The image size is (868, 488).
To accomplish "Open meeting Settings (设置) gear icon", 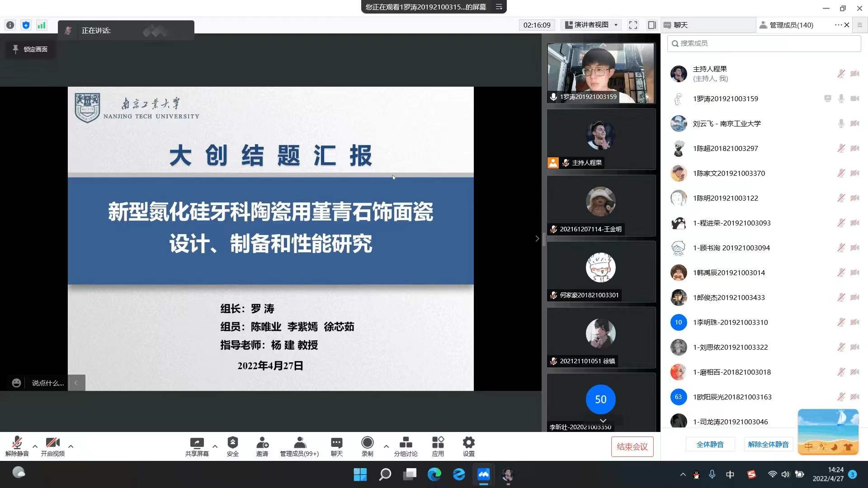I will [x=468, y=443].
